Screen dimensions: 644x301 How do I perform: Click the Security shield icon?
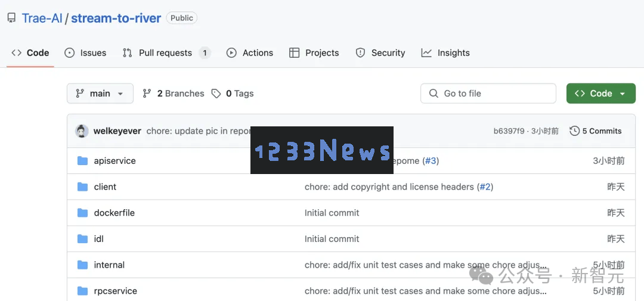pyautogui.click(x=361, y=53)
